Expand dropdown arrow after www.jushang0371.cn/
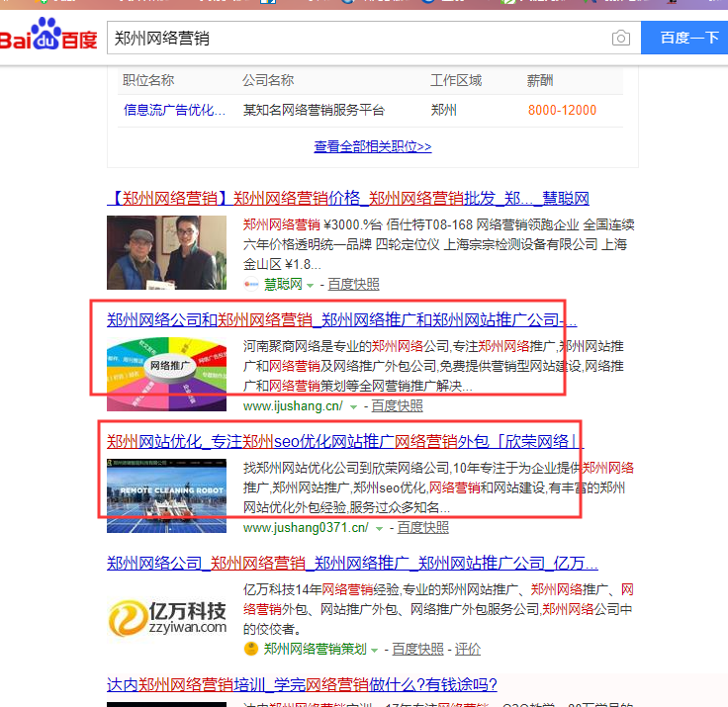The height and width of the screenshot is (707, 728). pyautogui.click(x=379, y=529)
